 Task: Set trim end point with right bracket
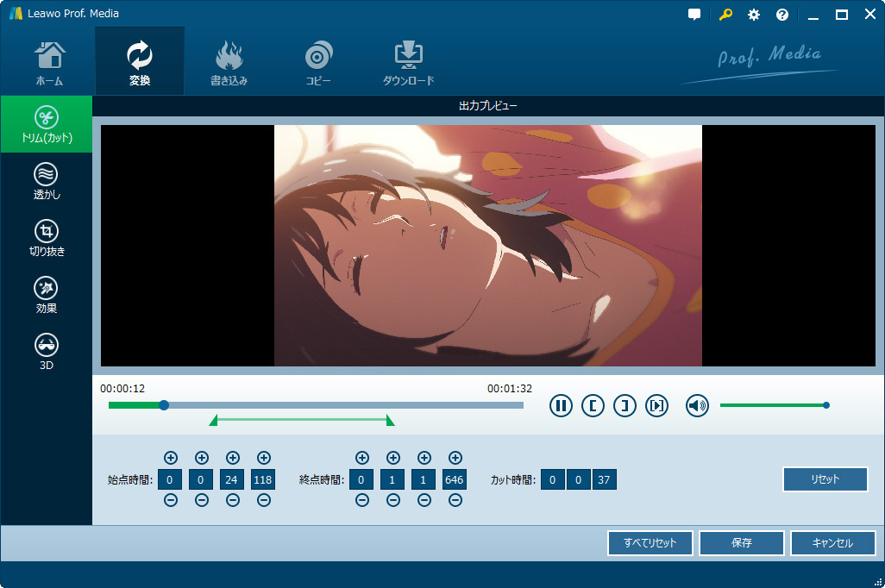pyautogui.click(x=625, y=405)
